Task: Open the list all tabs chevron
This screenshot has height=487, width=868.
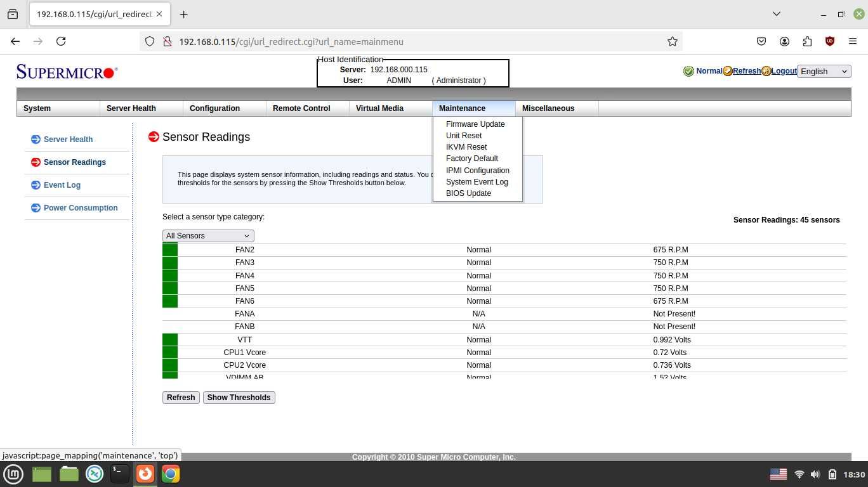Action: tap(776, 14)
